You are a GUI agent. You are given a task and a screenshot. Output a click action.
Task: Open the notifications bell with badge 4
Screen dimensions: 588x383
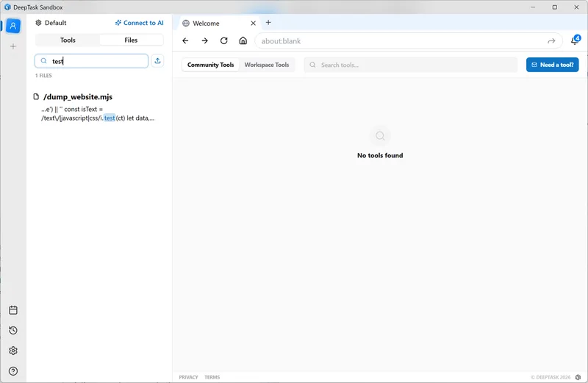click(x=575, y=41)
